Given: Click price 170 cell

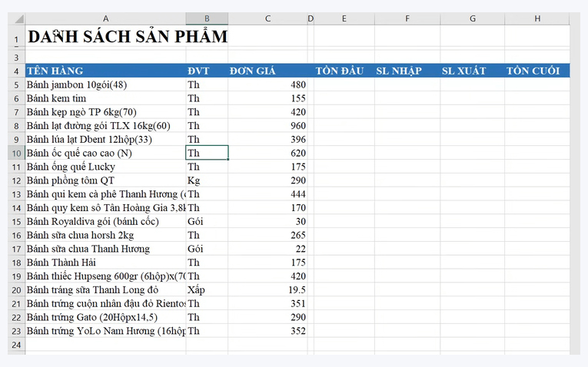Looking at the screenshot, I should tap(267, 207).
